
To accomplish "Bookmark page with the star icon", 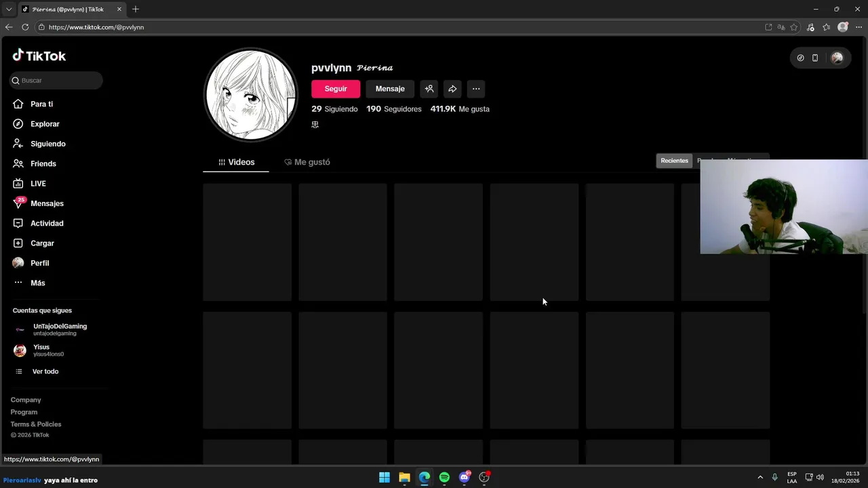I will [794, 27].
